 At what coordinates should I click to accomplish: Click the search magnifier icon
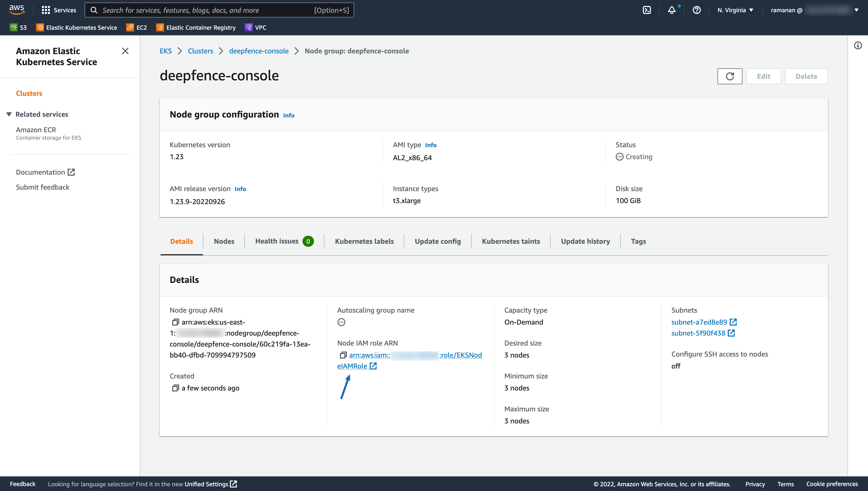(x=94, y=10)
